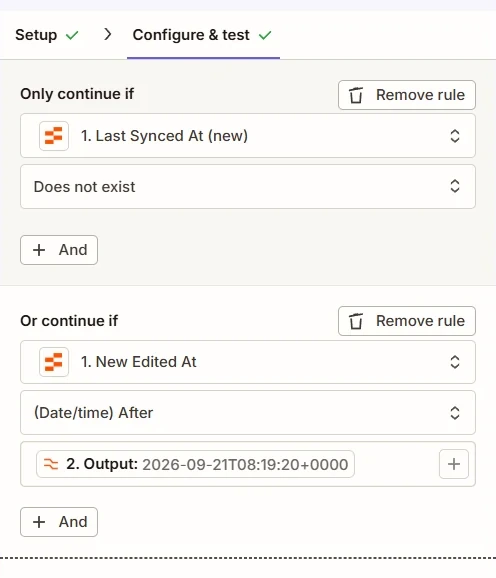The height and width of the screenshot is (578, 496).
Task: Remove the 'Or continue if' rule
Action: pyautogui.click(x=407, y=321)
